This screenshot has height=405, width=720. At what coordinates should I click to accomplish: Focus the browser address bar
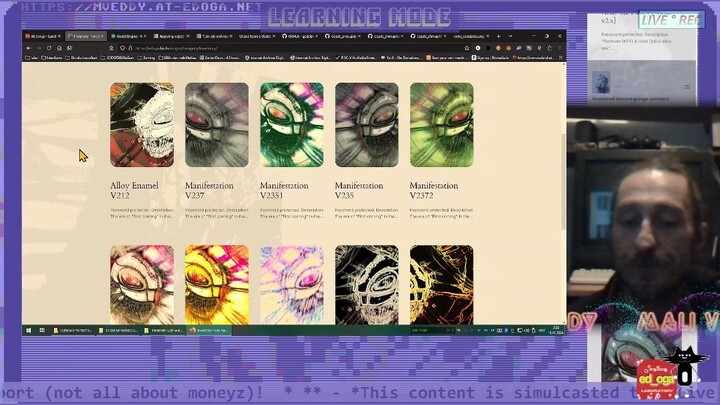[x=294, y=48]
